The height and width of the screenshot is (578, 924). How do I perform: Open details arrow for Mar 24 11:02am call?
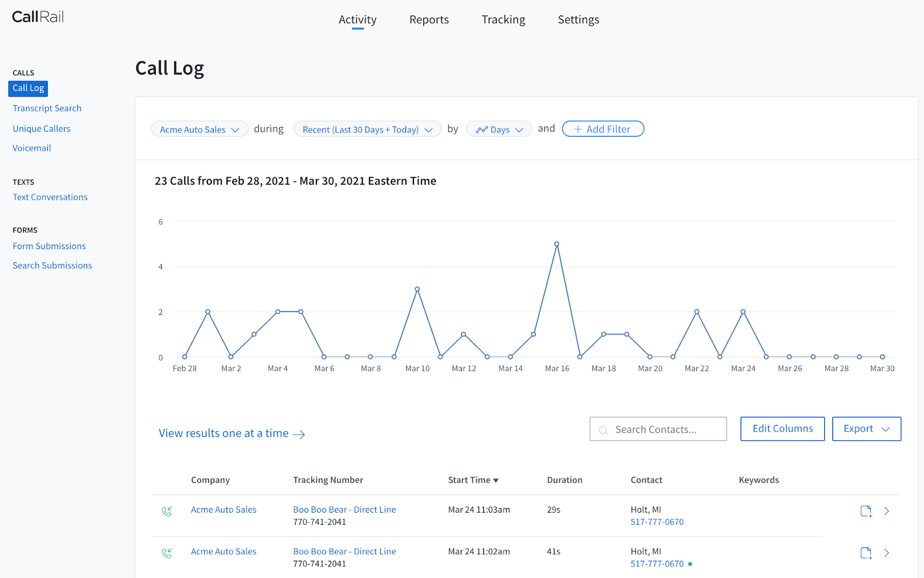(x=886, y=553)
